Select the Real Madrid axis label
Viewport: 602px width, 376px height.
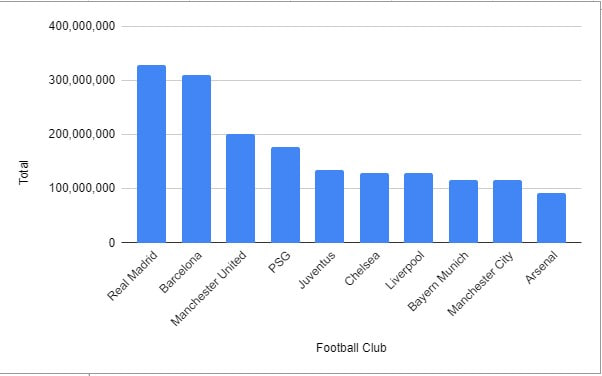pyautogui.click(x=132, y=276)
